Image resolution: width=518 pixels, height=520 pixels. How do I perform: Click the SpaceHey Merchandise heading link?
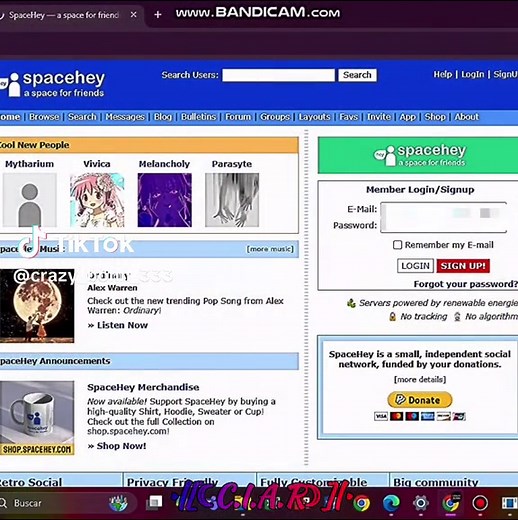pos(143,387)
